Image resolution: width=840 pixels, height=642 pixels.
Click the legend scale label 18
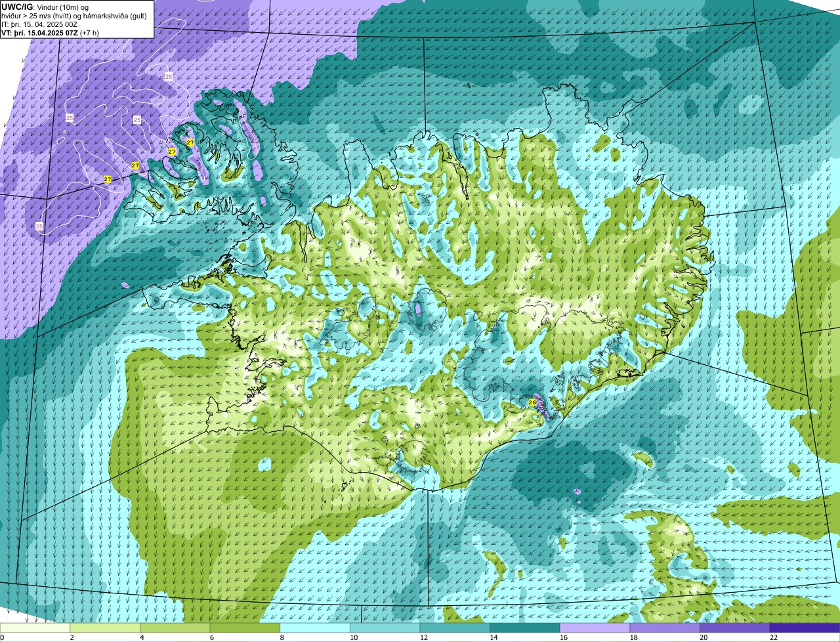[x=634, y=637]
